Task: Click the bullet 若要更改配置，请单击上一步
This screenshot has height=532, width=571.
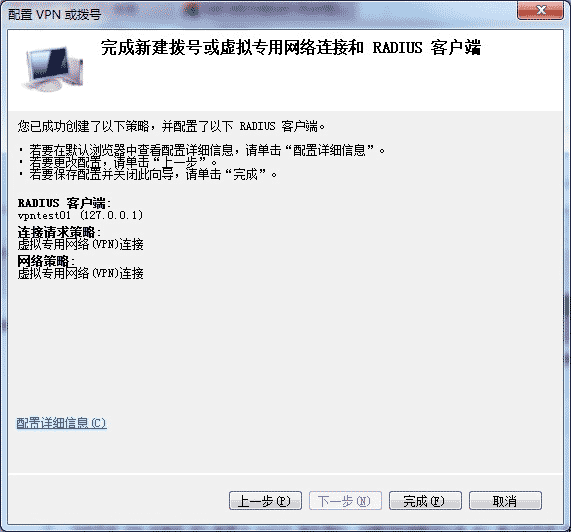Action: [x=117, y=162]
